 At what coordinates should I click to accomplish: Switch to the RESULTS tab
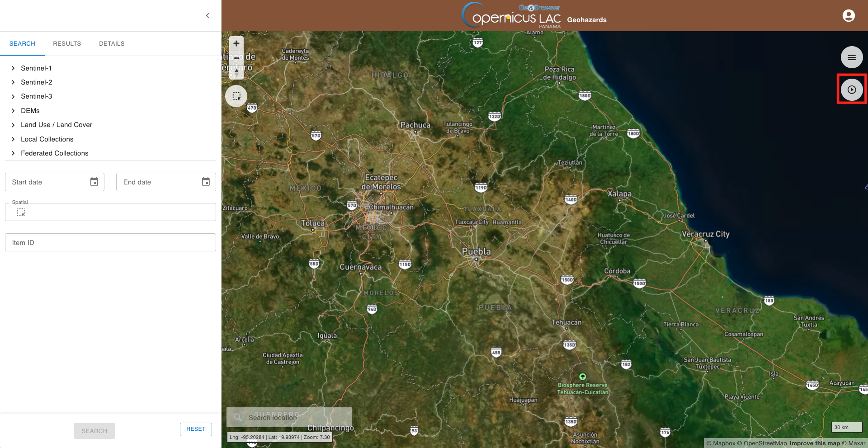pos(67,43)
